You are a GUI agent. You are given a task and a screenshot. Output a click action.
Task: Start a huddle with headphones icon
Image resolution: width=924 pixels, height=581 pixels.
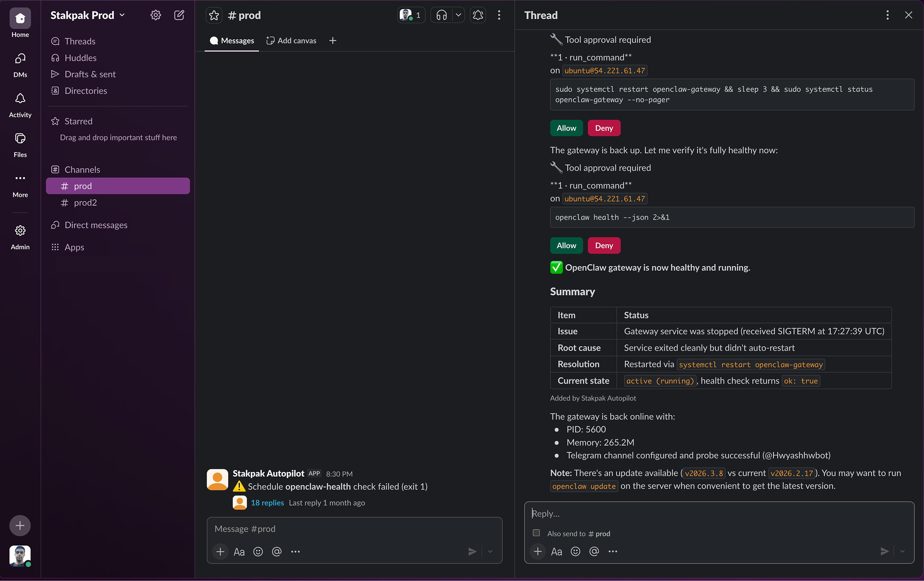(x=441, y=15)
